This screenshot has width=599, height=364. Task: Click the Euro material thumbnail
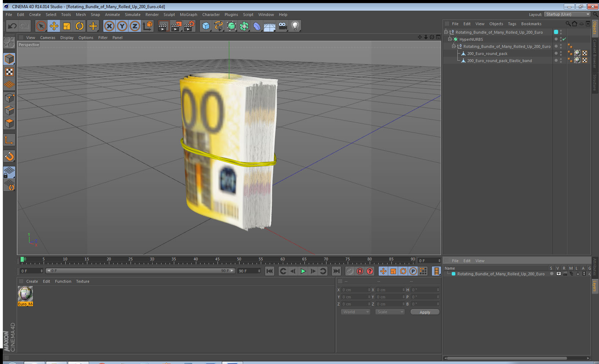click(25, 294)
